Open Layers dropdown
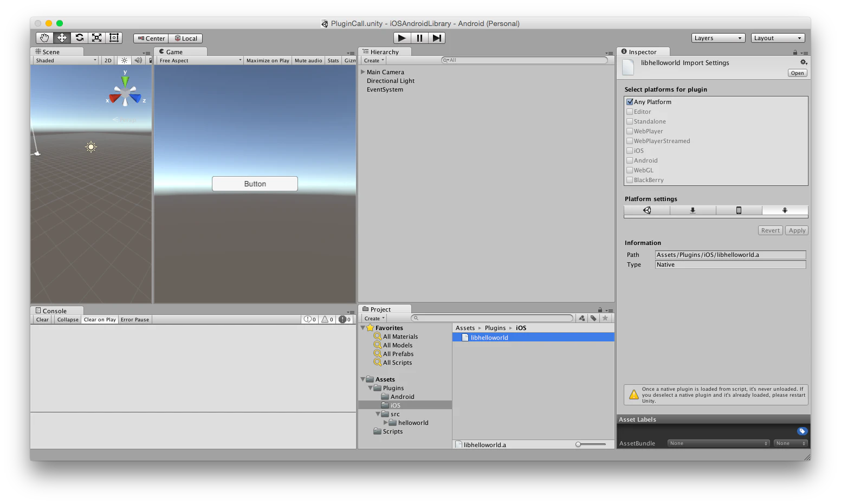The image size is (841, 504). [719, 38]
